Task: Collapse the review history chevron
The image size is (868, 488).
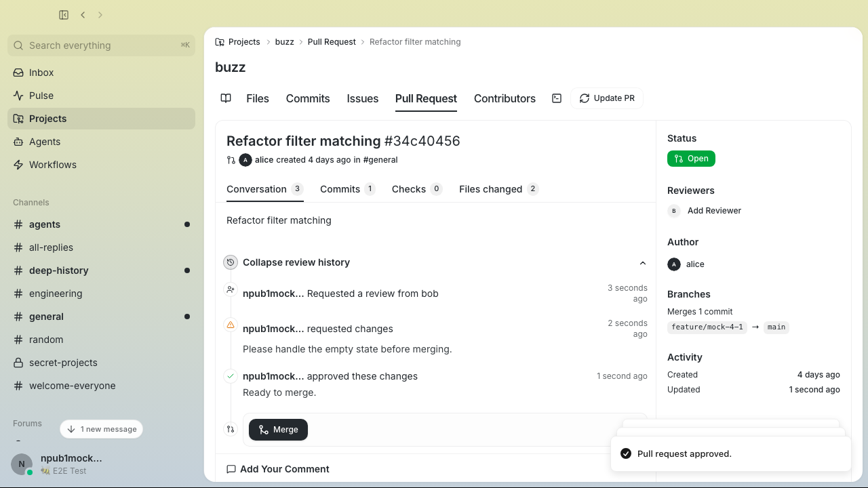Action: coord(643,263)
